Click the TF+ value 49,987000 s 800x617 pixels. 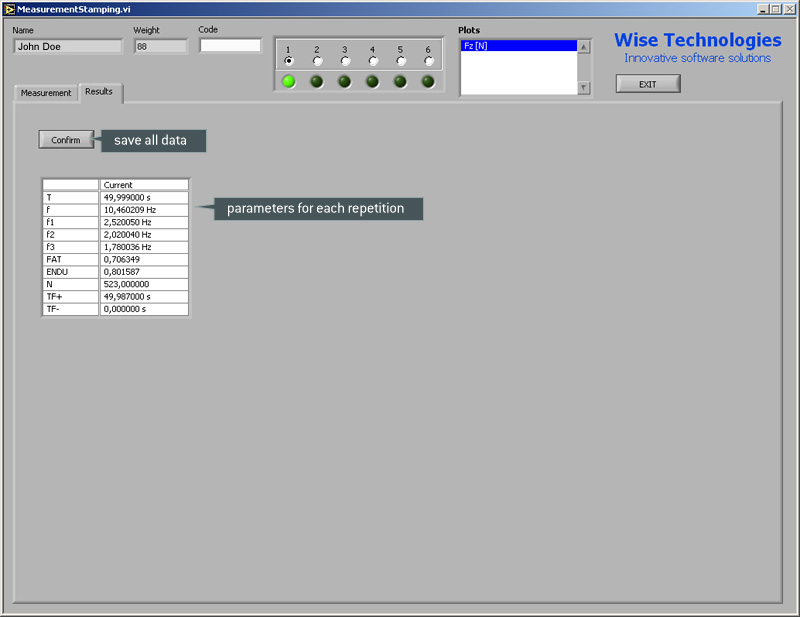(x=144, y=297)
